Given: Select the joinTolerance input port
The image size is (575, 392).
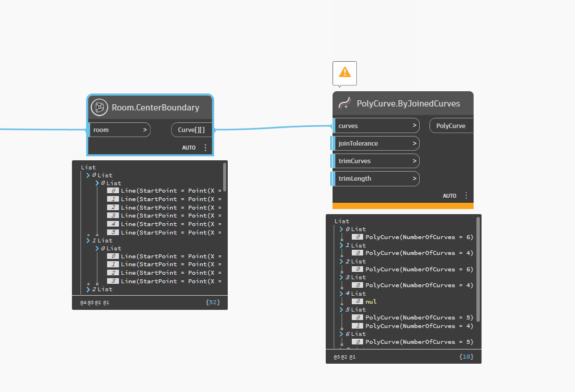Looking at the screenshot, I should click(x=376, y=143).
